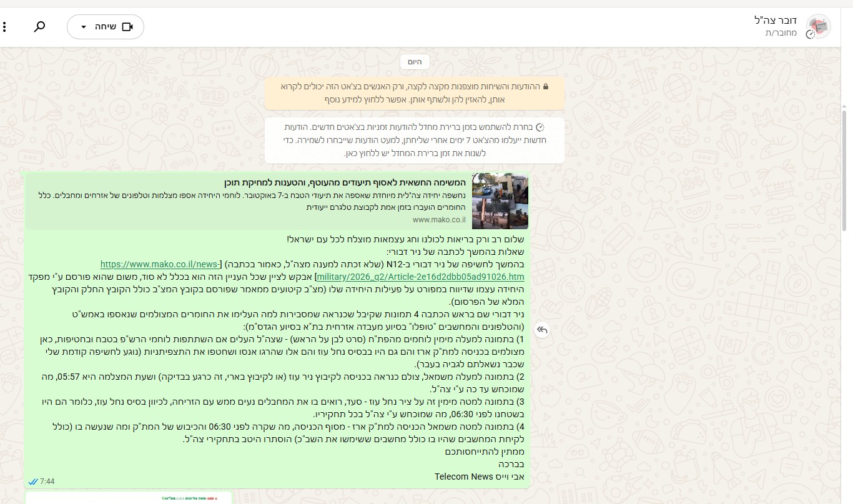Viewport: 853px width, 504px height.
Task: Click the lock icon in encryption notice
Action: (x=546, y=87)
